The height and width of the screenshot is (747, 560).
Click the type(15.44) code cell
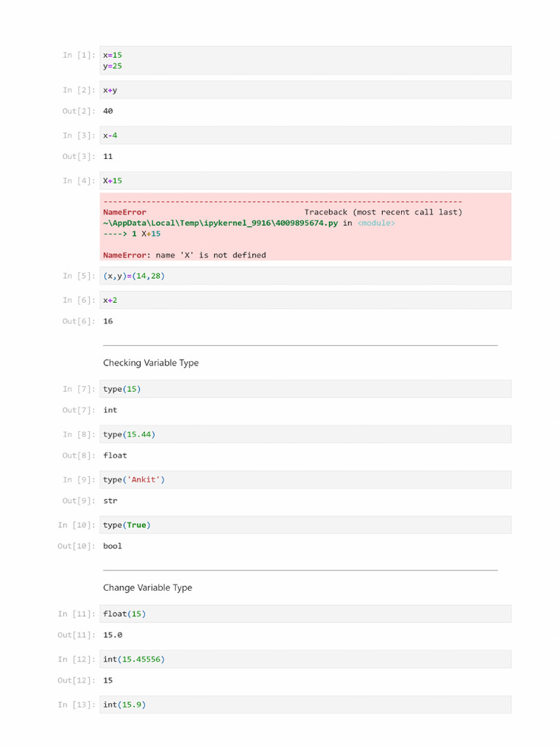click(x=305, y=434)
